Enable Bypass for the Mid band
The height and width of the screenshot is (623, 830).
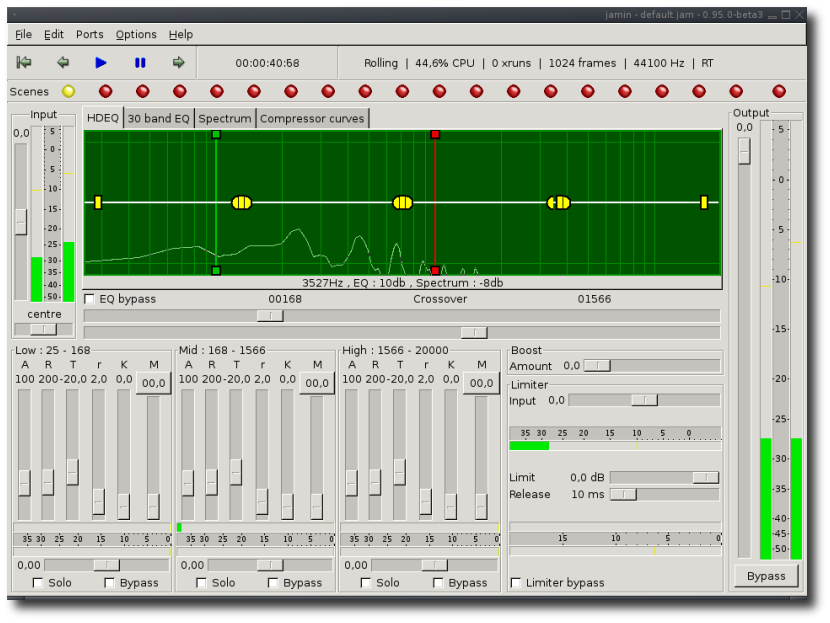coord(273,582)
